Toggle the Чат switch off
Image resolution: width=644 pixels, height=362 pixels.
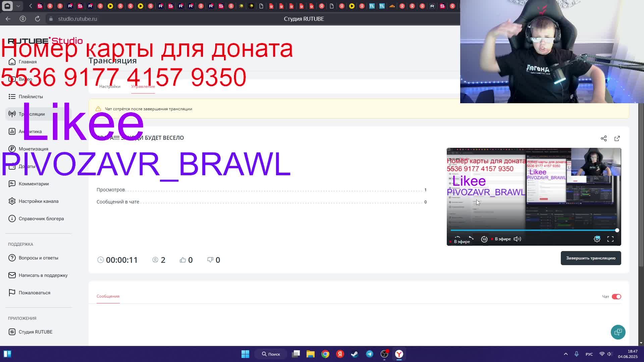click(x=616, y=297)
